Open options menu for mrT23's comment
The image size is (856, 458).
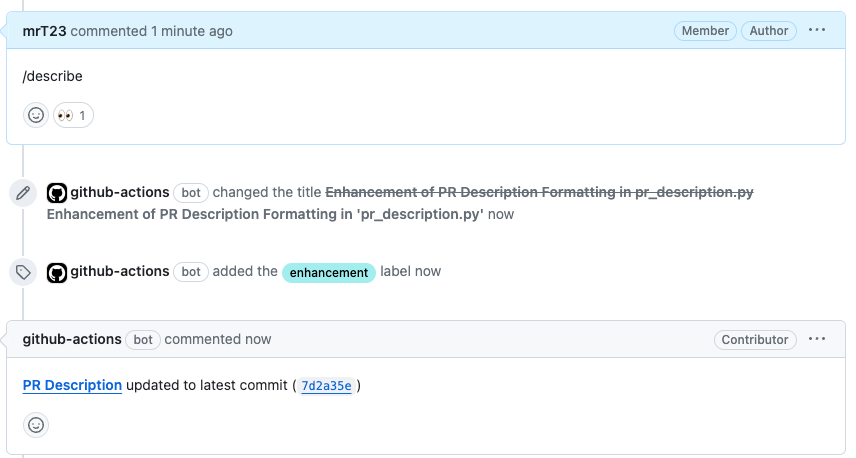(x=817, y=31)
